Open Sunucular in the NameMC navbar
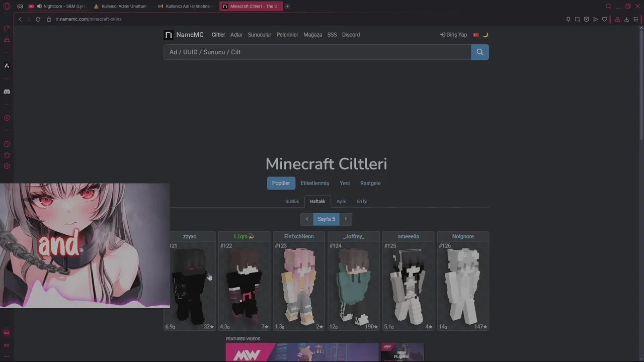This screenshot has width=644, height=362. pyautogui.click(x=260, y=35)
